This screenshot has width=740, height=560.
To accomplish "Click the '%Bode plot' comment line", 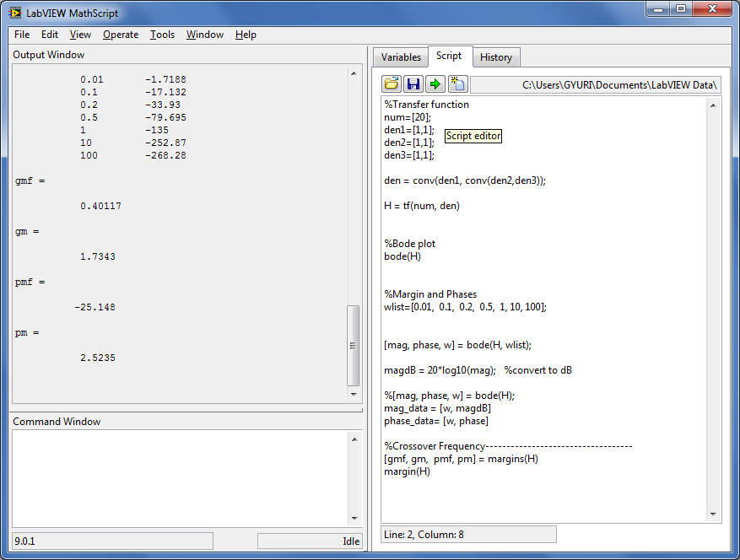I will (409, 244).
